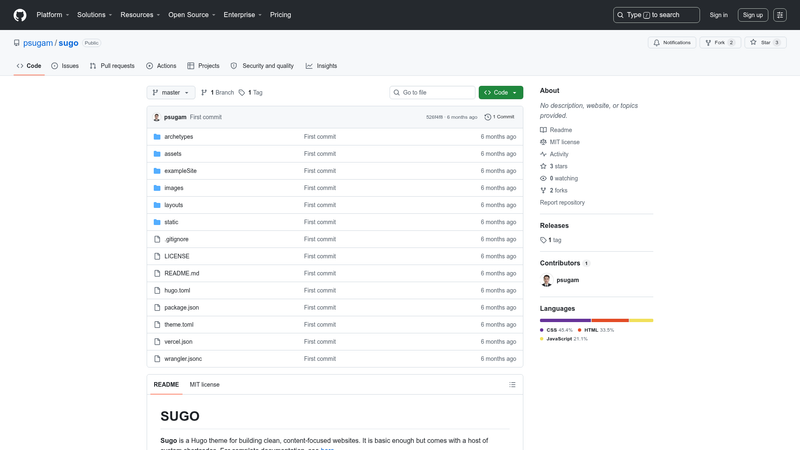Viewport: 800px width, 450px height.
Task: Open 1 tag under Releases
Action: point(551,240)
